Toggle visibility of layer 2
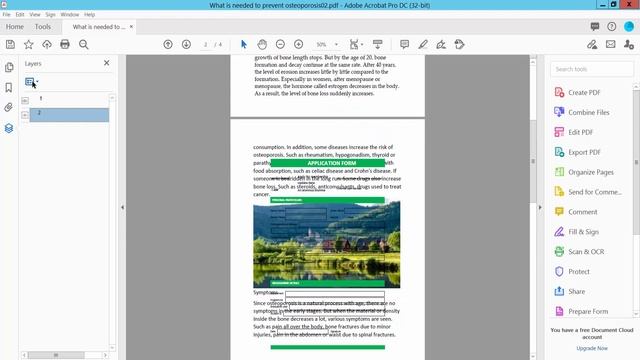 [25, 115]
